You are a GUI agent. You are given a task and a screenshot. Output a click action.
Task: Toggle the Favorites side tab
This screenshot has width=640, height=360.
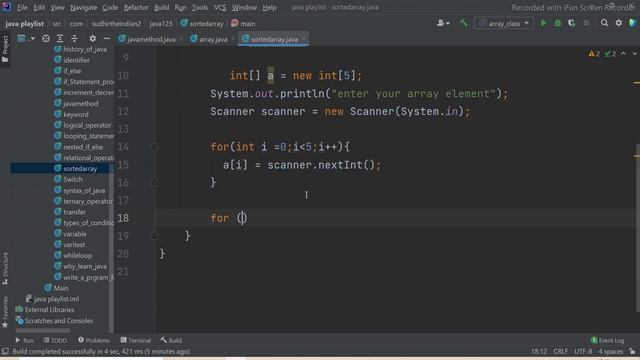tap(5, 312)
